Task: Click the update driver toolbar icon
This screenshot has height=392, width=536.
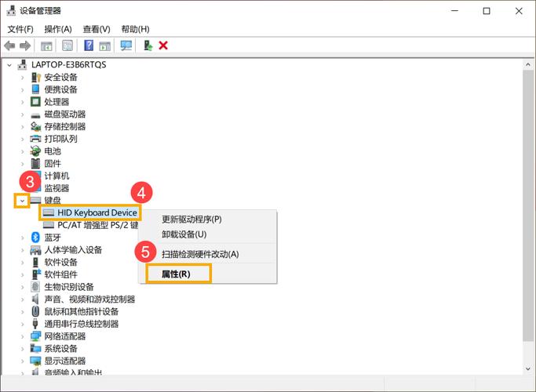Action: [x=148, y=45]
